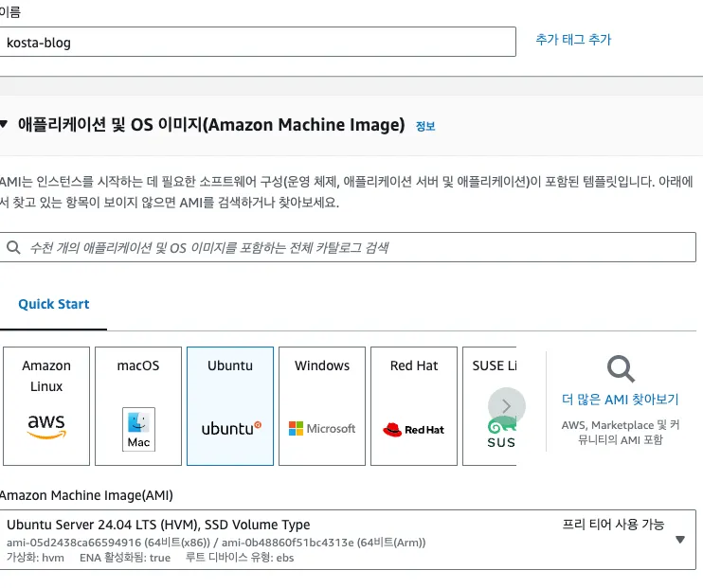This screenshot has width=703, height=588.
Task: Click the 추가 태그 추가 link
Action: [573, 40]
